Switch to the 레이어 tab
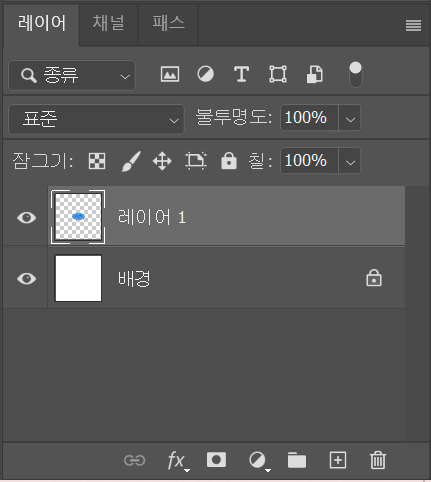The height and width of the screenshot is (482, 431). click(x=42, y=23)
